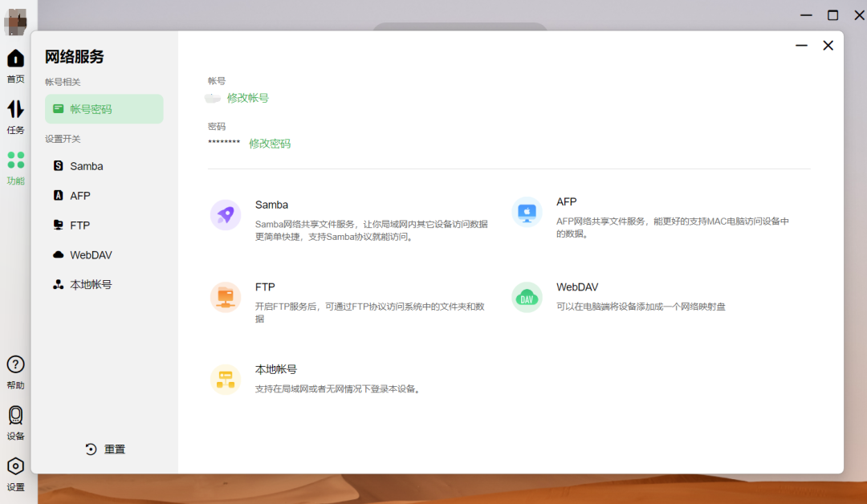Minimize the main application window

[806, 15]
